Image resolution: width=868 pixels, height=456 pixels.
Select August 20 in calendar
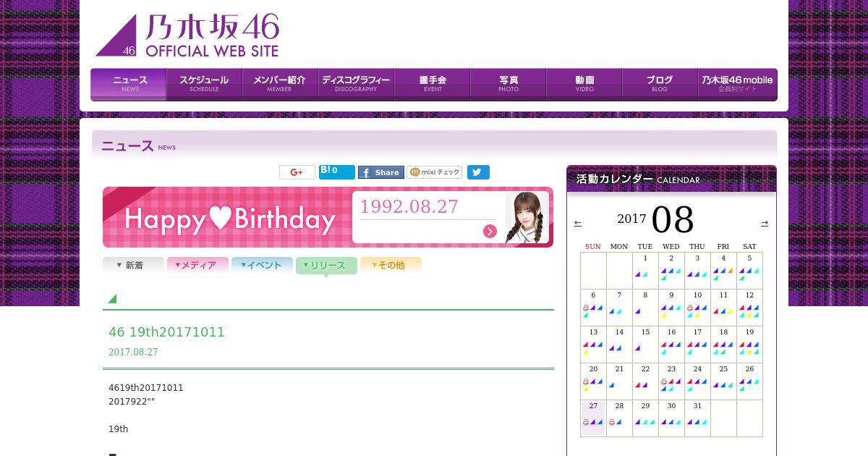tap(593, 381)
